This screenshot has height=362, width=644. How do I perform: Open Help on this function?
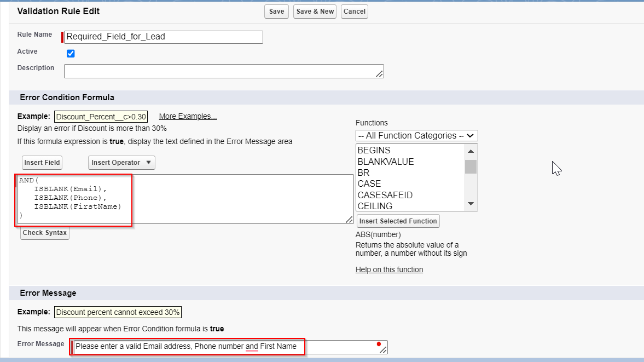[x=389, y=269]
